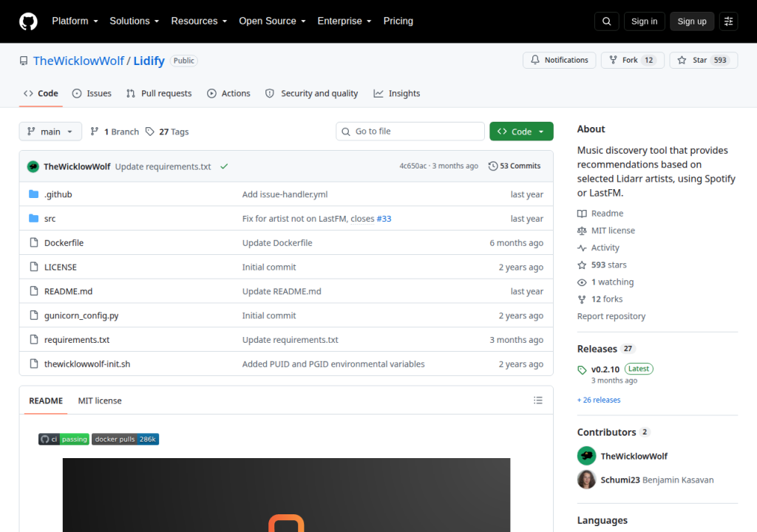Click the Report repository link
The image size is (757, 532).
(x=611, y=316)
